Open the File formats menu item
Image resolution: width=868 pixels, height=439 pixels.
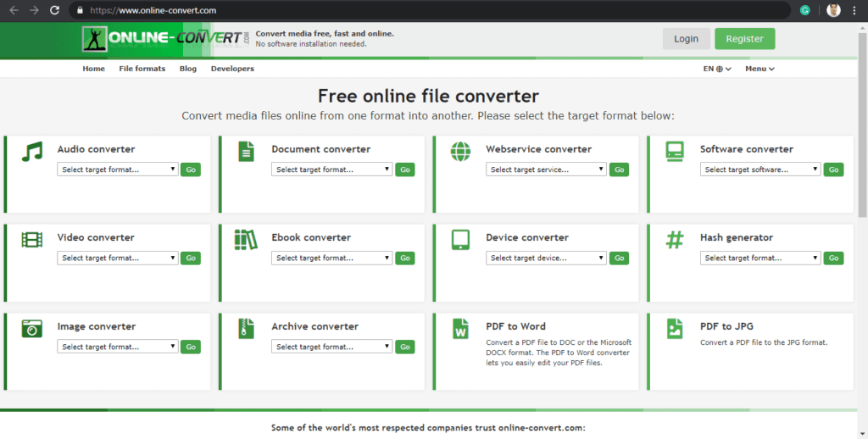[x=142, y=69]
